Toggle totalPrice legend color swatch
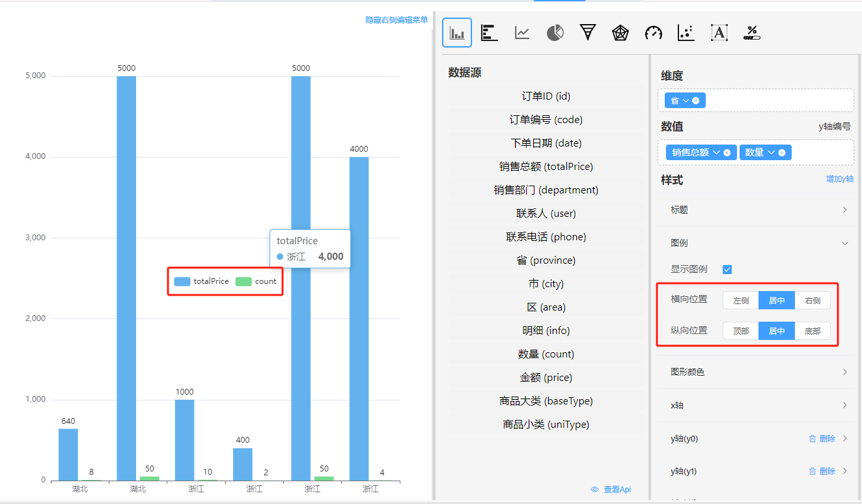 click(182, 281)
